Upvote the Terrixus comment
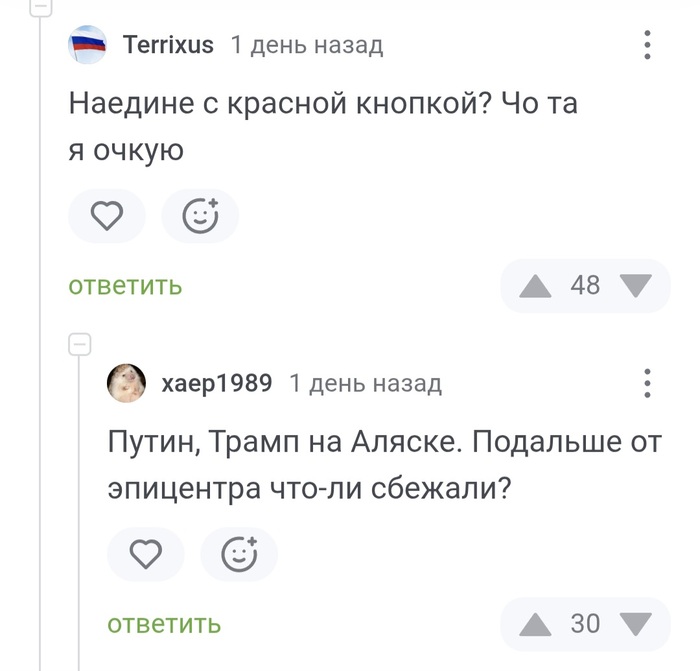 (537, 286)
